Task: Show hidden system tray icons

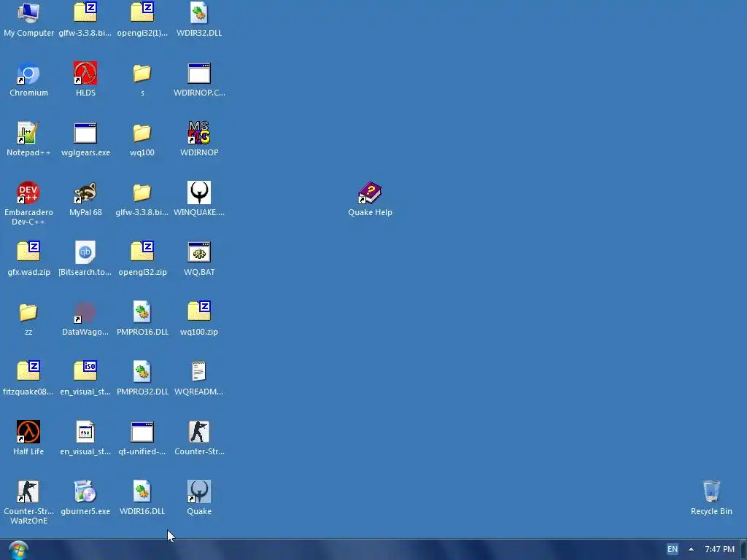Action: 692,549
